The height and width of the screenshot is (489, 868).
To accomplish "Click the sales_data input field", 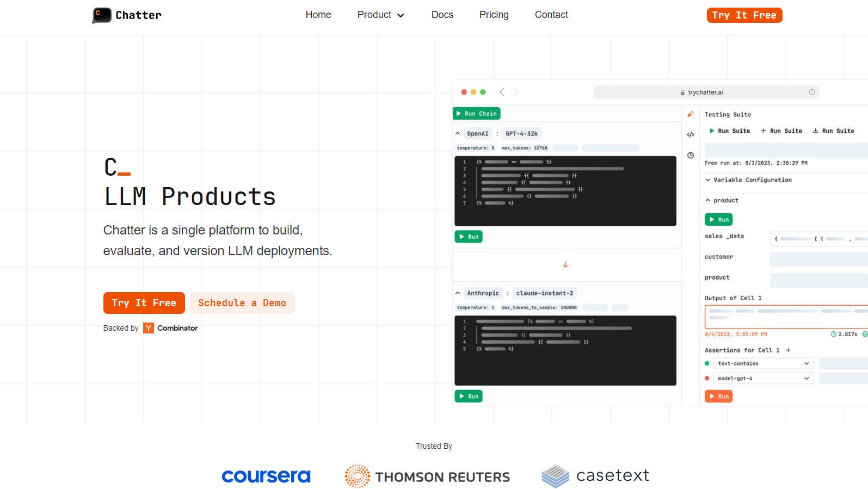I will pyautogui.click(x=818, y=239).
